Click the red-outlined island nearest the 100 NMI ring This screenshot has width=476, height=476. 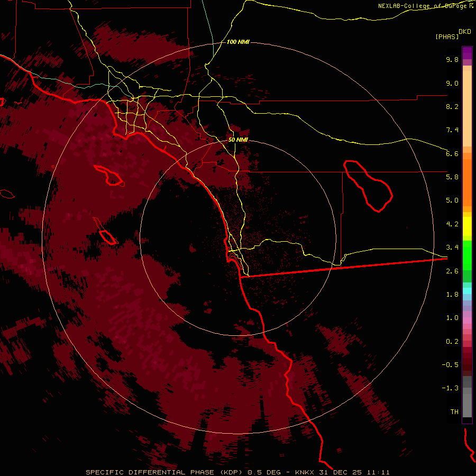pos(109,176)
